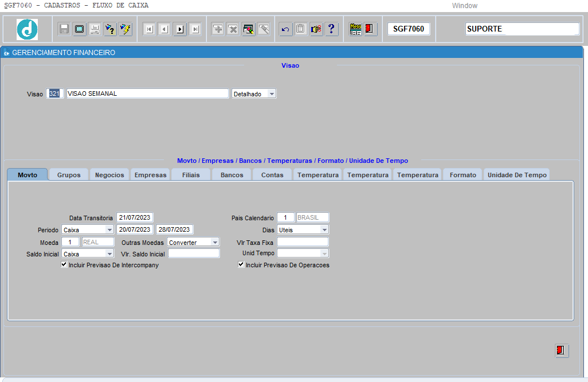
Task: Click the edit window pencil icon
Action: (249, 29)
